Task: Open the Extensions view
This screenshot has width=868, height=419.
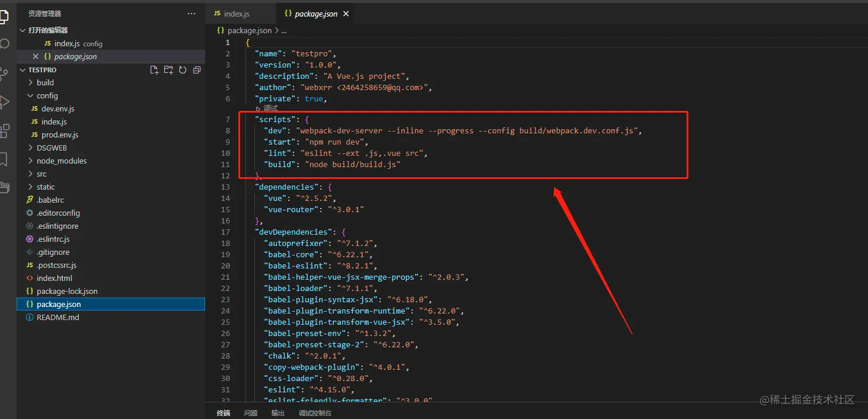Action: (x=4, y=130)
